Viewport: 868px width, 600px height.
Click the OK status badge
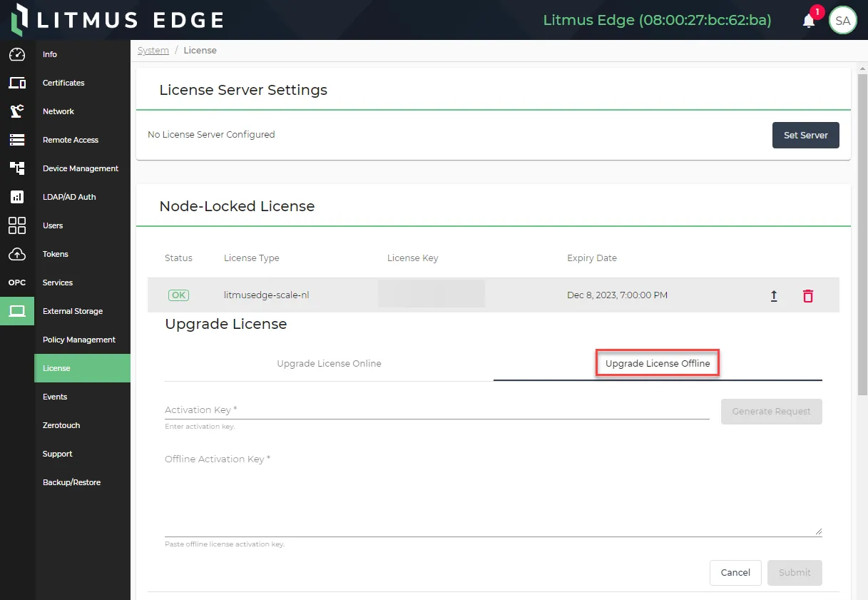[178, 295]
